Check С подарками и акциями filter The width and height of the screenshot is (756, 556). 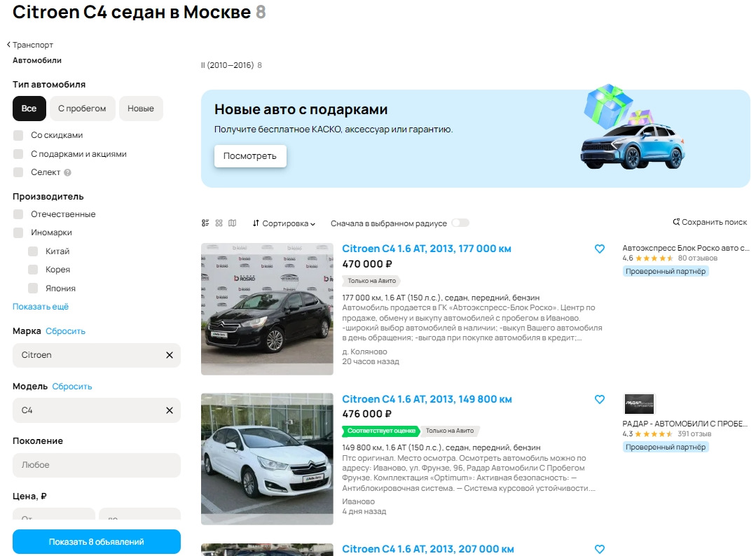click(x=18, y=154)
